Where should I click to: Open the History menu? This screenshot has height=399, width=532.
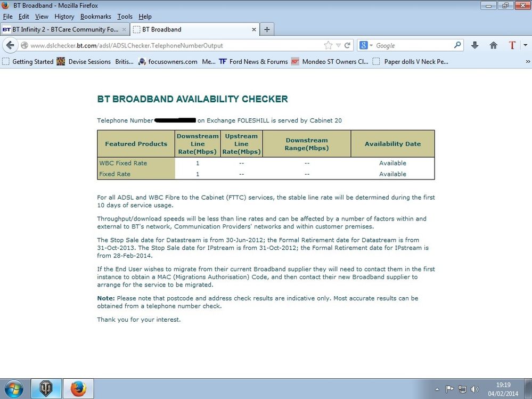64,17
